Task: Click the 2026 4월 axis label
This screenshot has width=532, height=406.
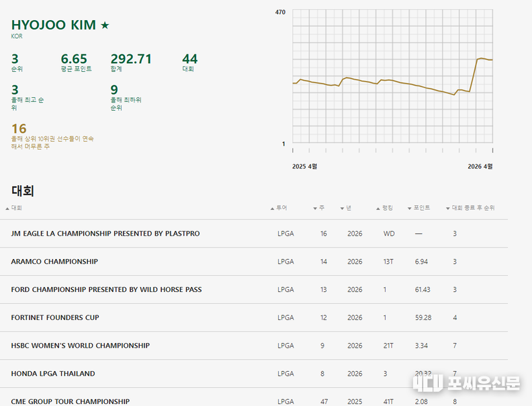Action: point(480,166)
